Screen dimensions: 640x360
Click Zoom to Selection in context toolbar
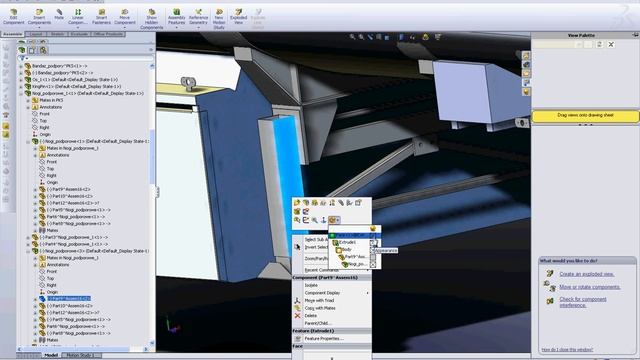click(x=315, y=220)
